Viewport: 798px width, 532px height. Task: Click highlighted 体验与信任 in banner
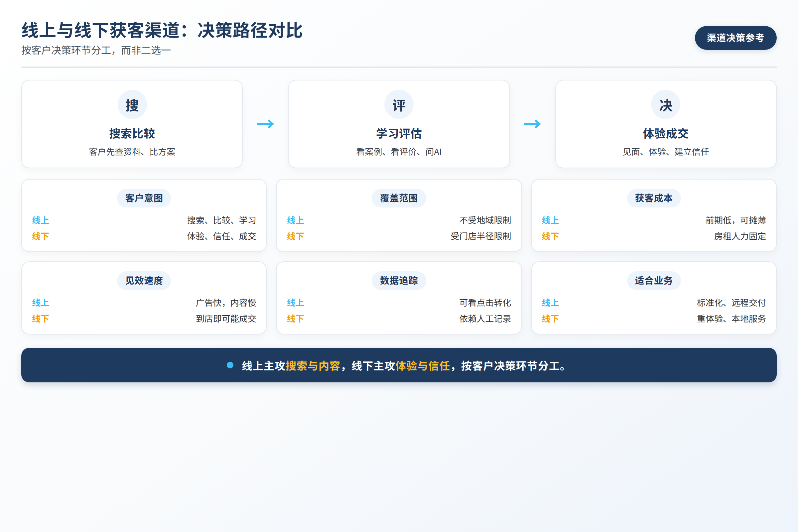(423, 366)
